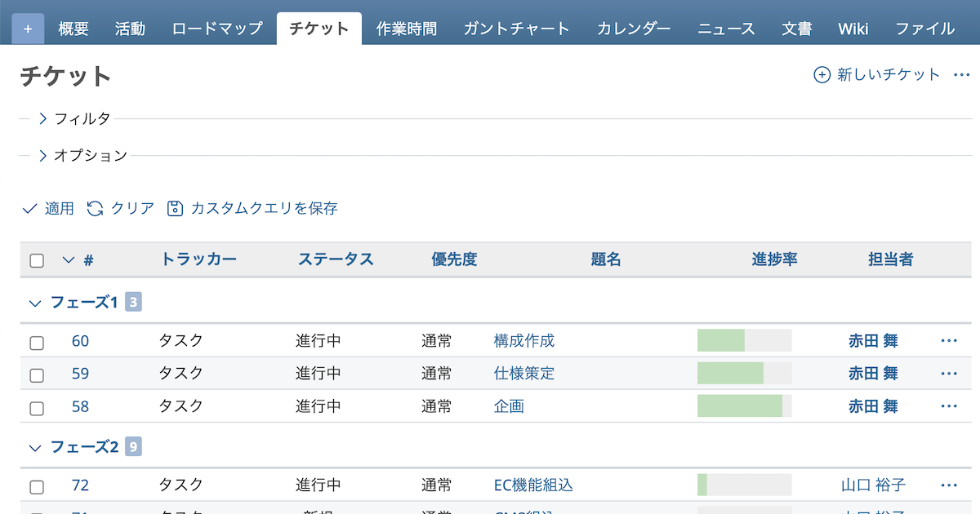The height and width of the screenshot is (514, 980).
Task: Click the save icon for カスタムクエリ
Action: (x=175, y=209)
